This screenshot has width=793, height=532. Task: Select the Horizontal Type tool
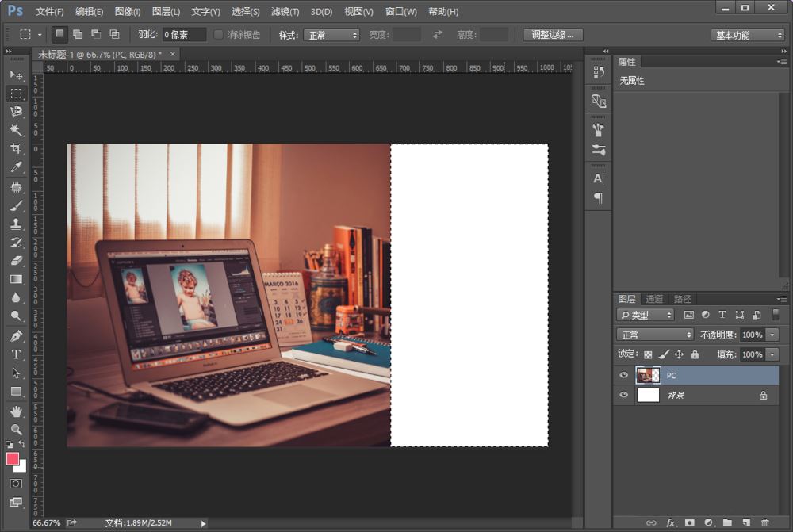pyautogui.click(x=16, y=354)
